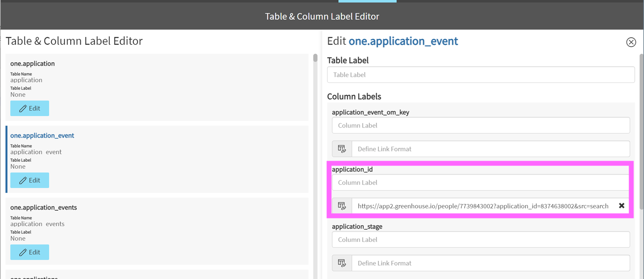Image resolution: width=644 pixels, height=279 pixels.
Task: Click the link format icon for application_stage
Action: [342, 263]
